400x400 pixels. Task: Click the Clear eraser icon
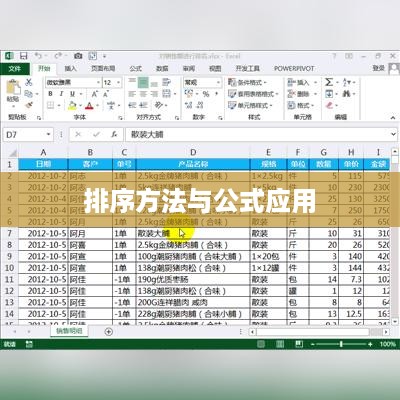[330, 105]
